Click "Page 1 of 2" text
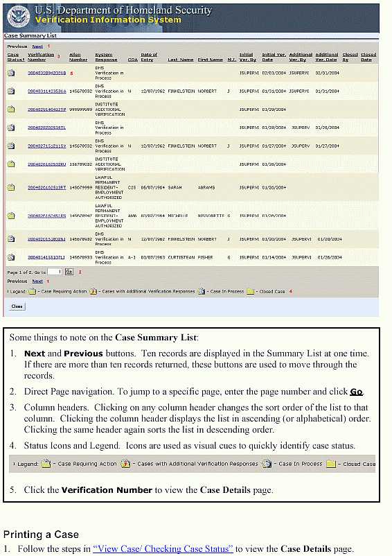Image resolution: width=392 pixels, height=556 pixels. [x=18, y=272]
